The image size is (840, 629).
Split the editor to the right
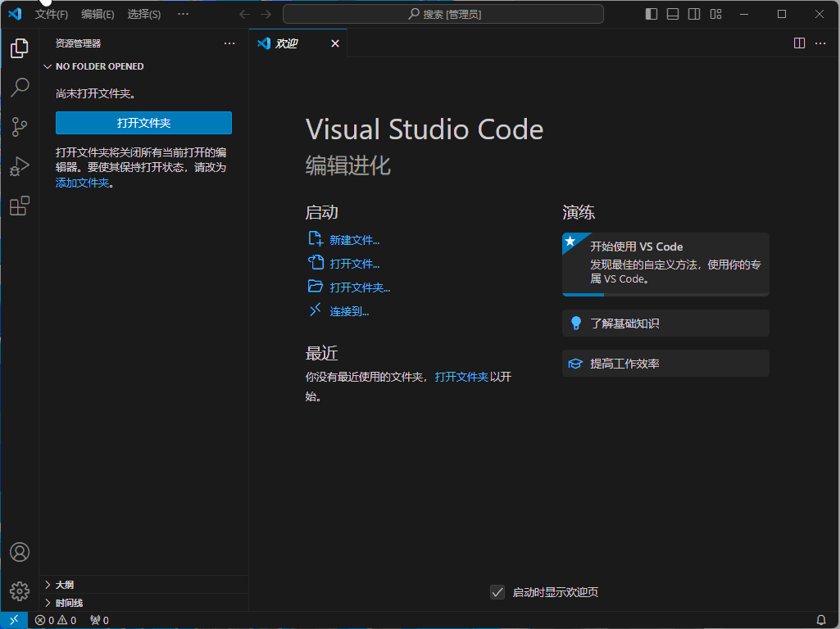click(799, 43)
